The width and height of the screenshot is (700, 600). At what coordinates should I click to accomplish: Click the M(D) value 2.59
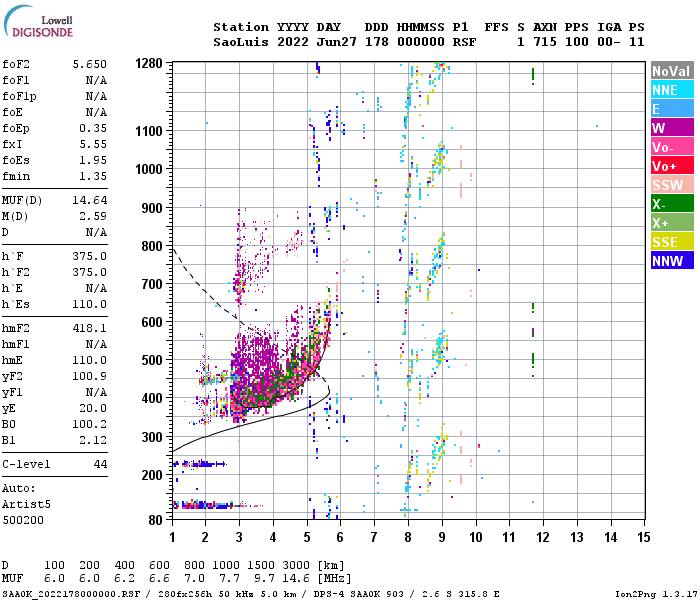[x=93, y=217]
